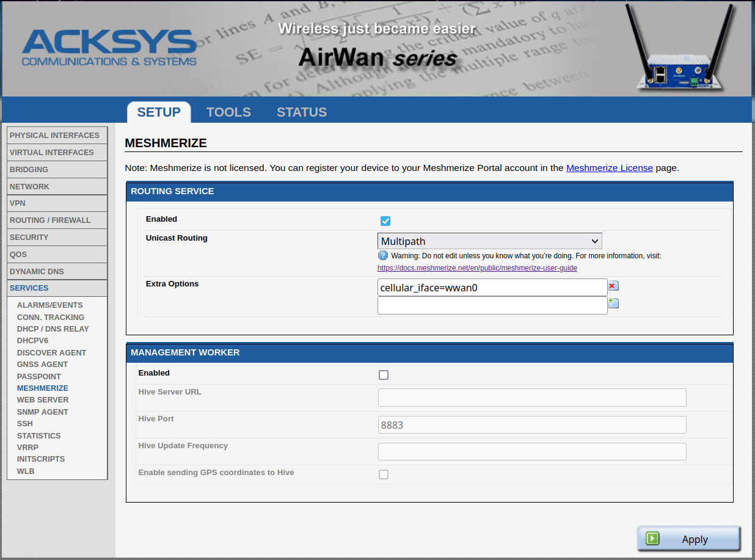The image size is (755, 560).
Task: Click the green add icon for Extra Options
Action: point(613,303)
